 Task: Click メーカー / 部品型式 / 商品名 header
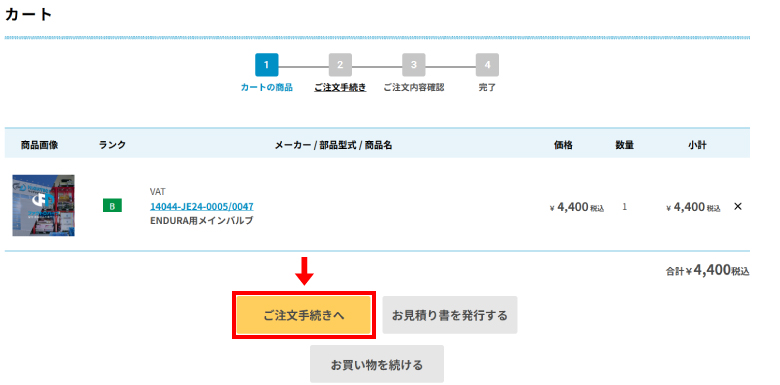(333, 145)
